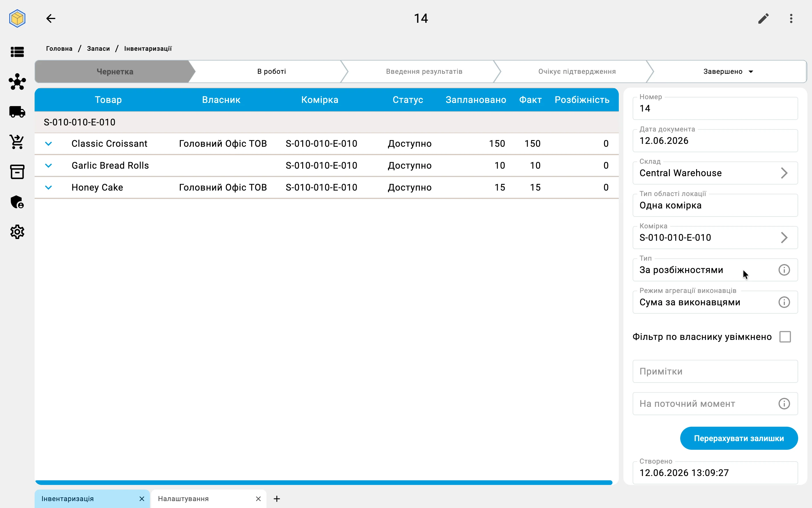Click the pencil edit icon
This screenshot has height=508, width=812.
pyautogui.click(x=763, y=18)
